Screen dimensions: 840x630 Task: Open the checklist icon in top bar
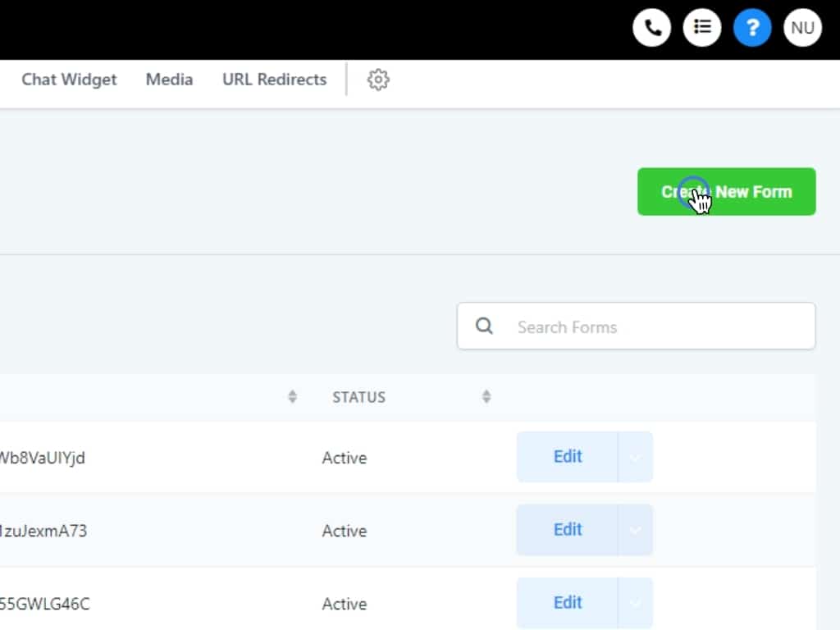tap(702, 28)
